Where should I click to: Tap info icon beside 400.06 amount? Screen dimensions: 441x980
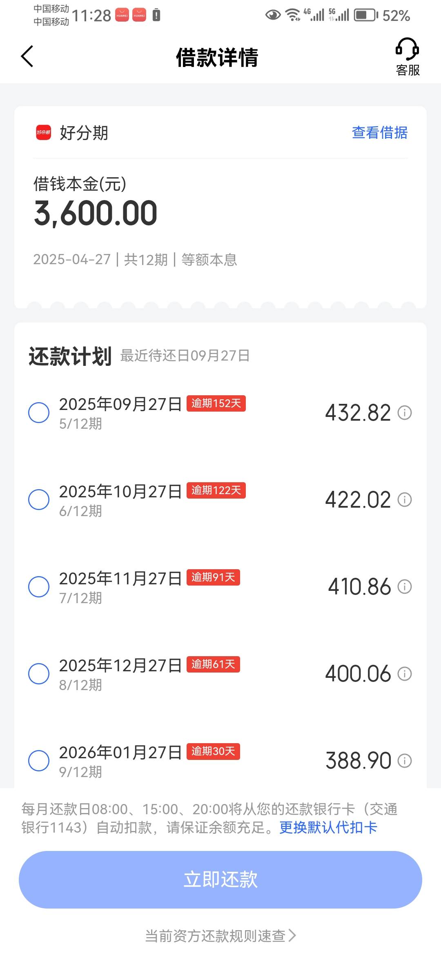[405, 673]
